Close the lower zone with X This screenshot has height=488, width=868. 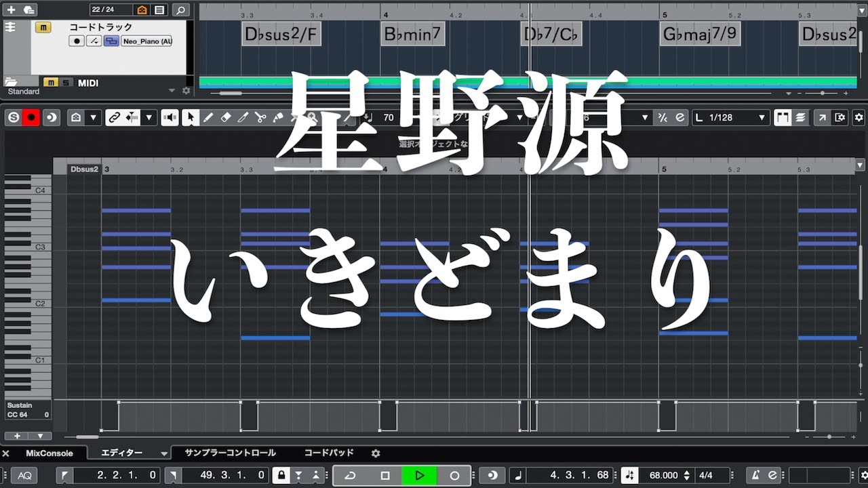(x=6, y=453)
